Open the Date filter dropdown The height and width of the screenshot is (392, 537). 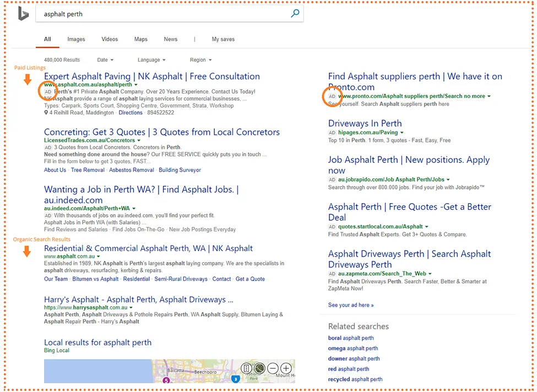105,60
